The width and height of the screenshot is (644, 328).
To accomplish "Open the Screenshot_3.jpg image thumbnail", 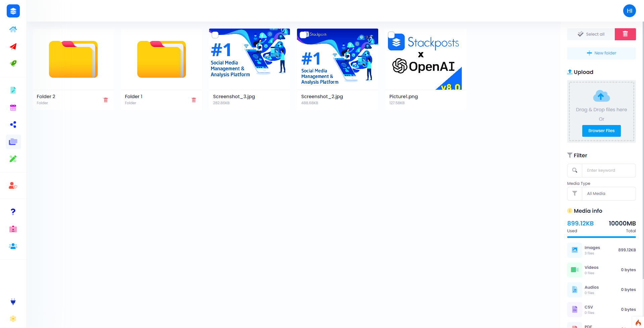I will (249, 59).
